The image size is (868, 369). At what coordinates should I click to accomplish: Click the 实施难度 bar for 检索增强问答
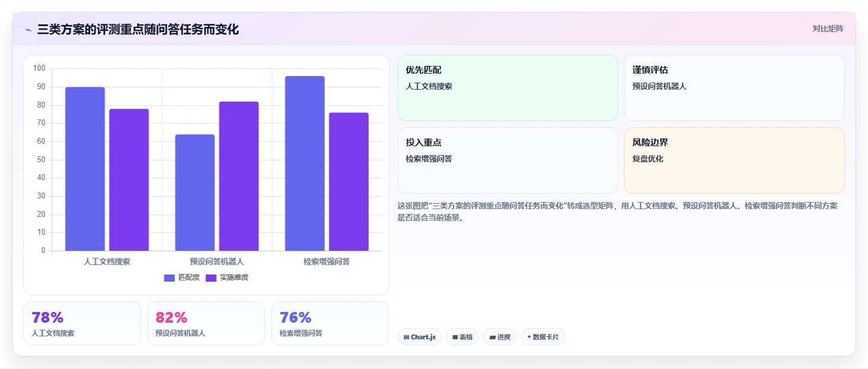coord(349,182)
